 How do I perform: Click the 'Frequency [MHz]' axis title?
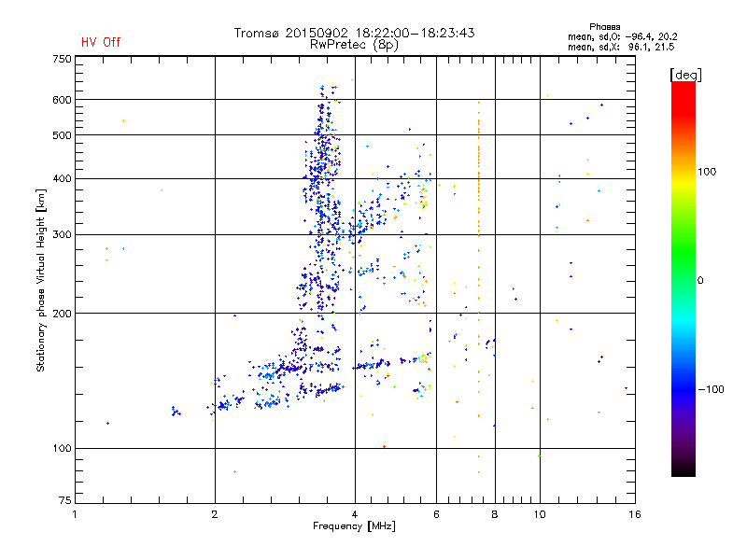tap(354, 526)
